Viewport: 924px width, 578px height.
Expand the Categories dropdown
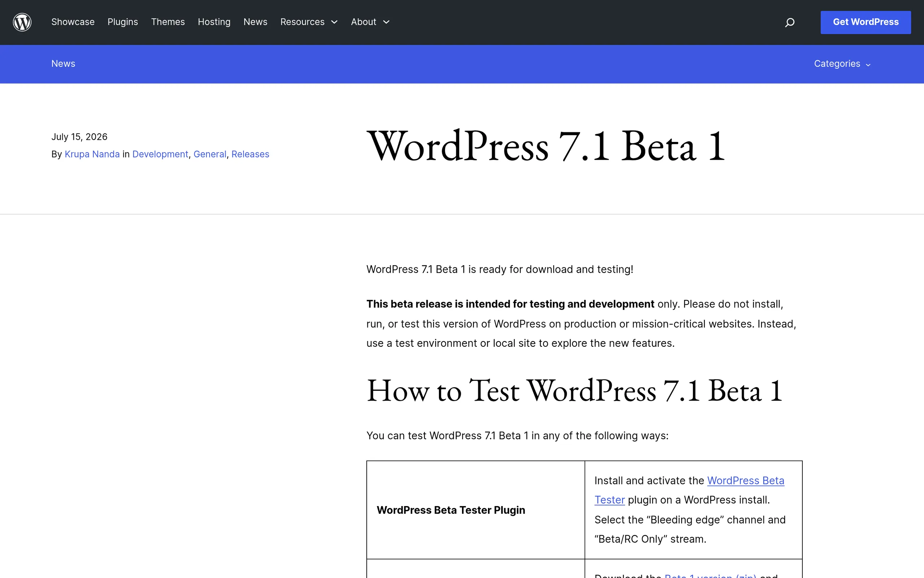[842, 64]
